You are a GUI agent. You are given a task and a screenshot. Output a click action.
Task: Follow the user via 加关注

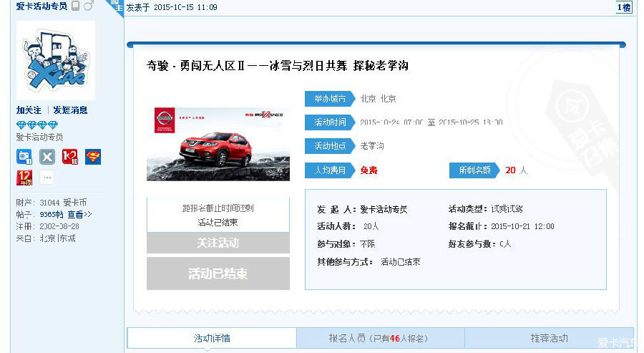29,110
